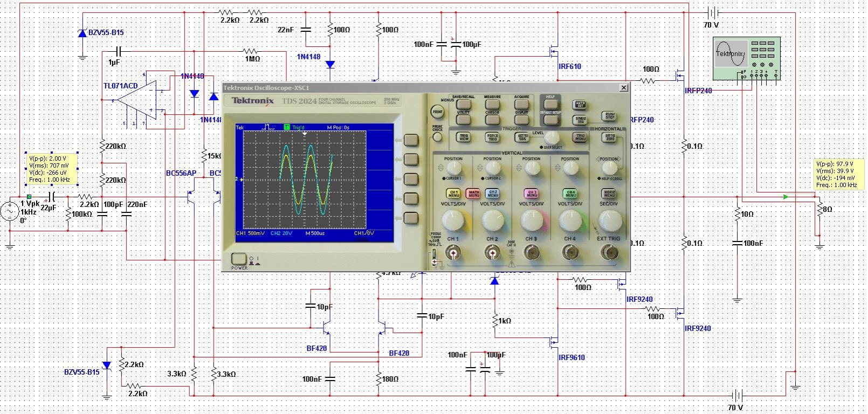
Task: Click the CH 2 BNC input connector
Action: [492, 252]
